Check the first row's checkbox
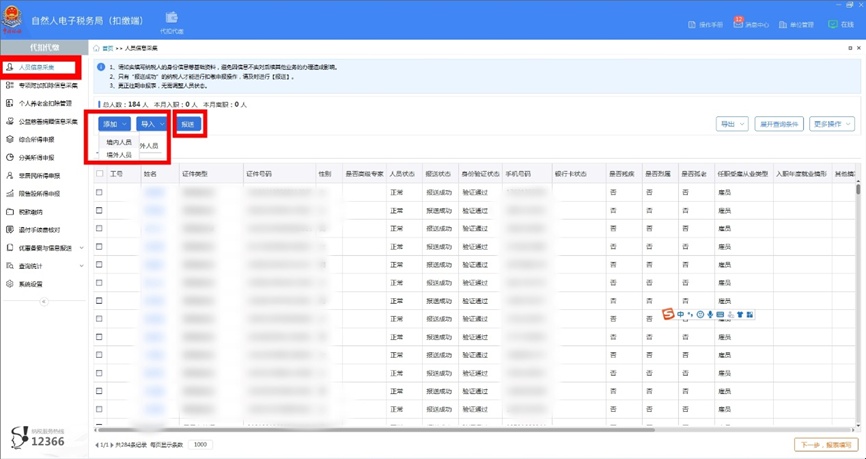Viewport: 866px width, 459px height. 99,192
